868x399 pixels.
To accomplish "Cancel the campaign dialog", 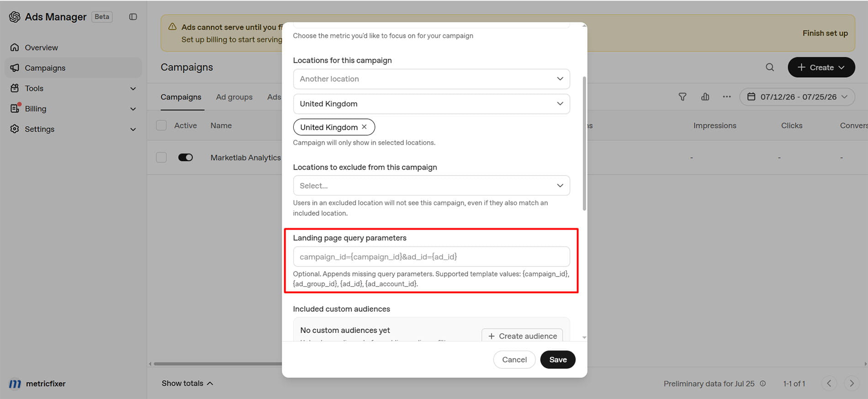I will (x=514, y=360).
